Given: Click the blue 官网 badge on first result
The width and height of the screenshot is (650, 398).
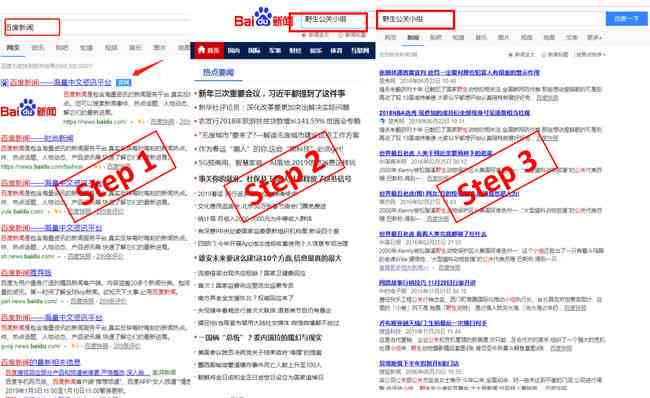Looking at the screenshot, I should [124, 83].
